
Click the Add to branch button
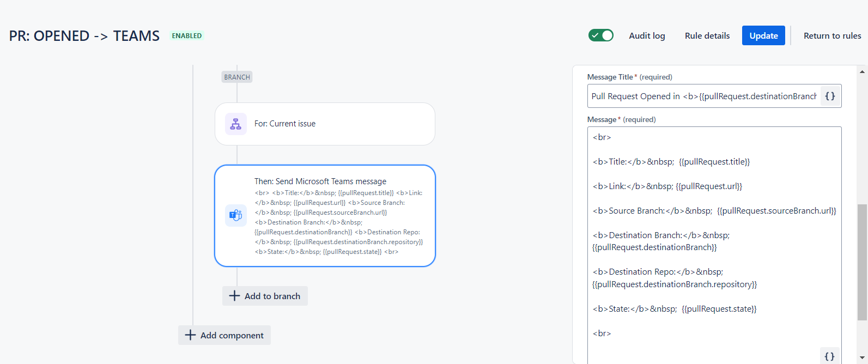265,296
